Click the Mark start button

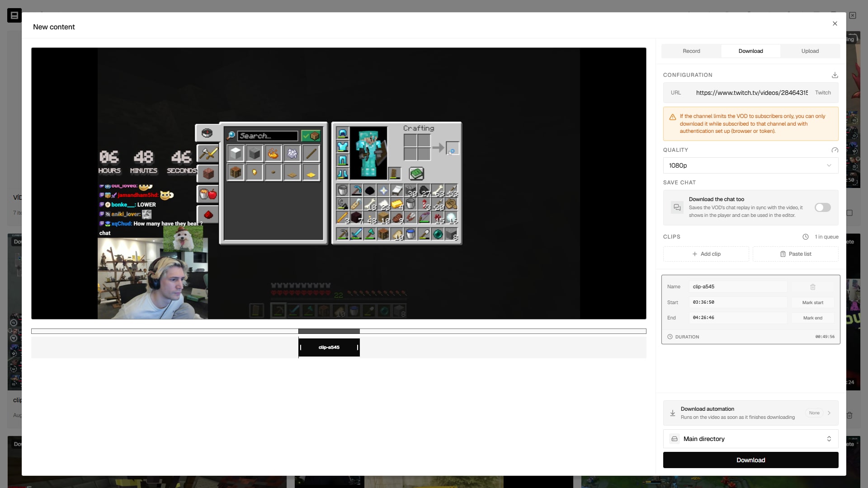pos(812,302)
